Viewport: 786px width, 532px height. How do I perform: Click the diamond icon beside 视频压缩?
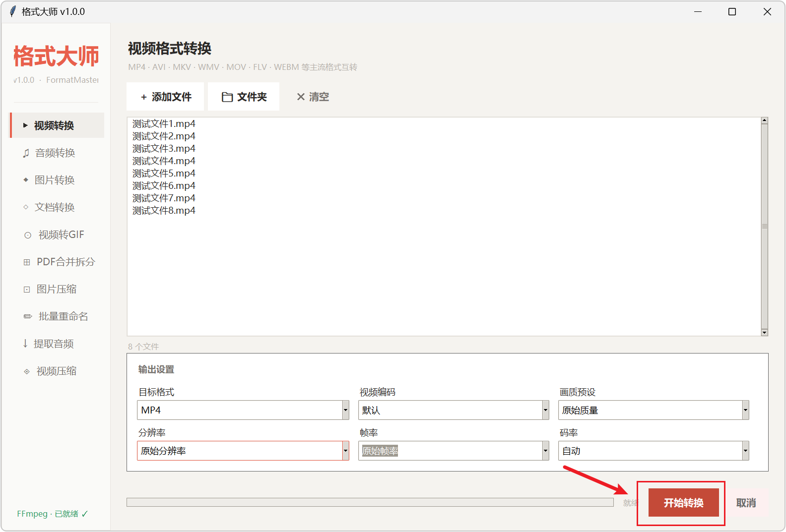27,371
